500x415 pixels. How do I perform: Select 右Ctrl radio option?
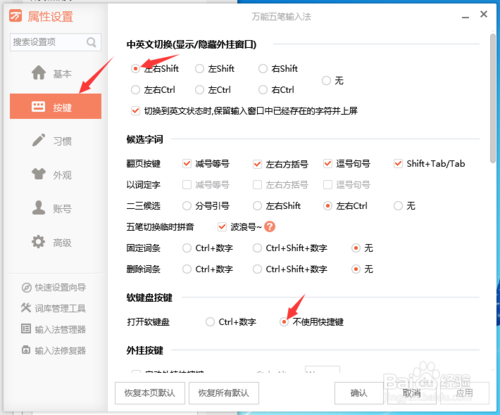pyautogui.click(x=263, y=90)
